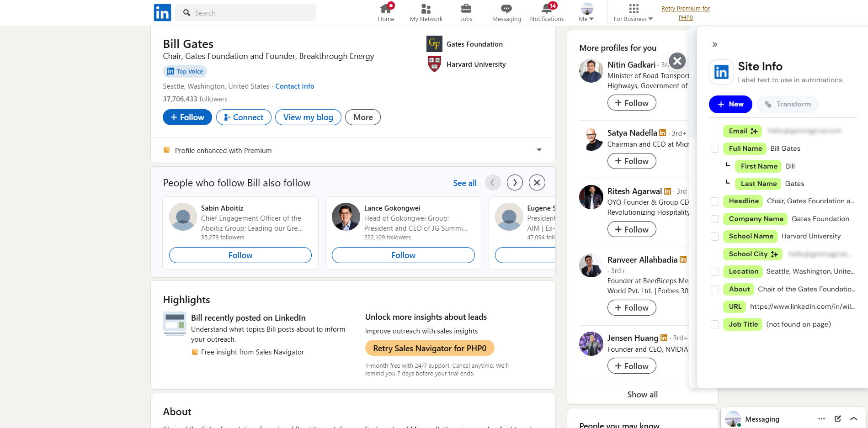
Task: Open the Me profile dropdown
Action: (x=586, y=12)
